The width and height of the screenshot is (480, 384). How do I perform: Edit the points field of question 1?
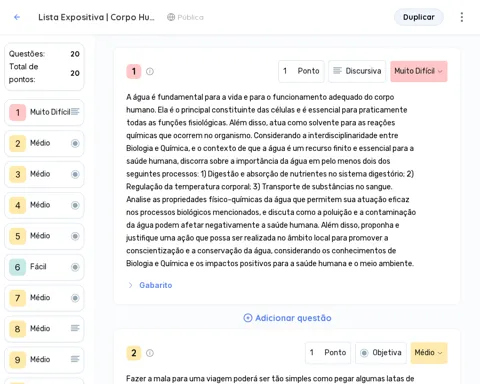coord(301,71)
